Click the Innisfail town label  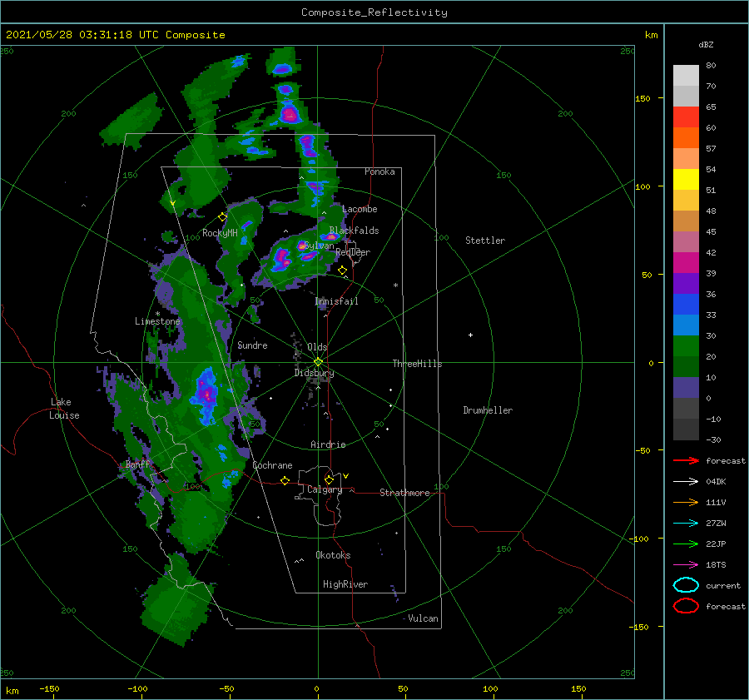click(x=336, y=301)
